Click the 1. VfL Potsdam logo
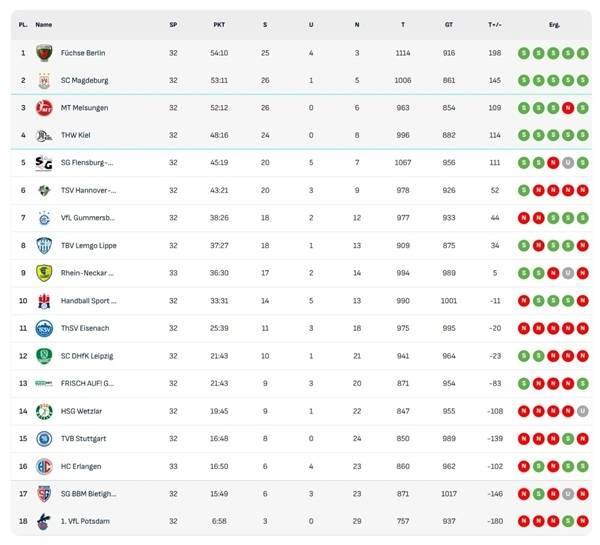The height and width of the screenshot is (545, 600). (x=44, y=521)
